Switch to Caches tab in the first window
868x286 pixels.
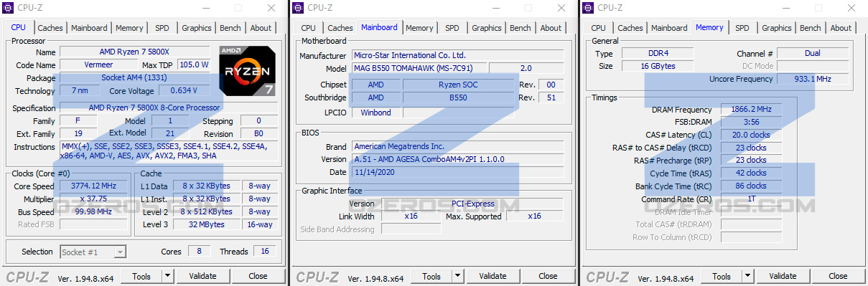[50, 28]
